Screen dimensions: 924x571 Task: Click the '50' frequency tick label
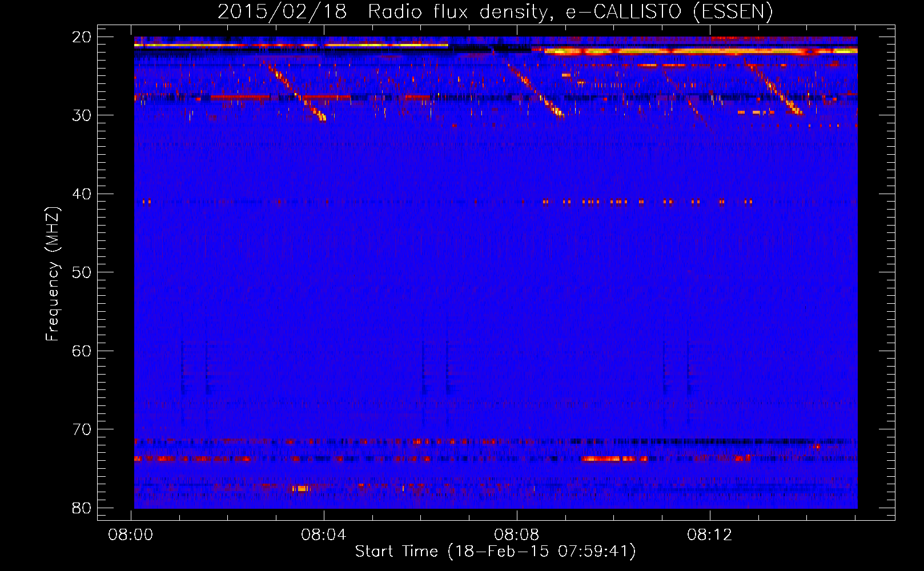82,272
